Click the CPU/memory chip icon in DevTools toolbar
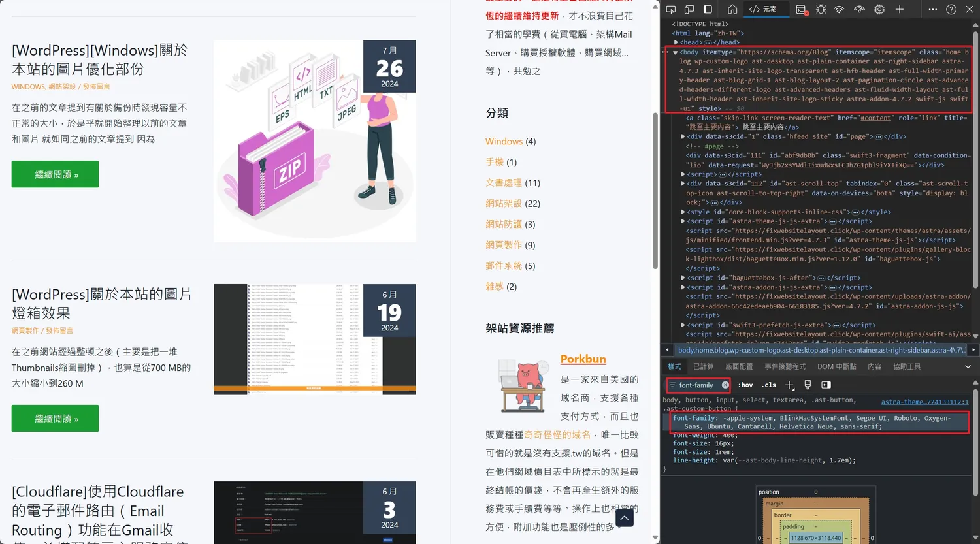The height and width of the screenshot is (544, 980). (x=879, y=9)
